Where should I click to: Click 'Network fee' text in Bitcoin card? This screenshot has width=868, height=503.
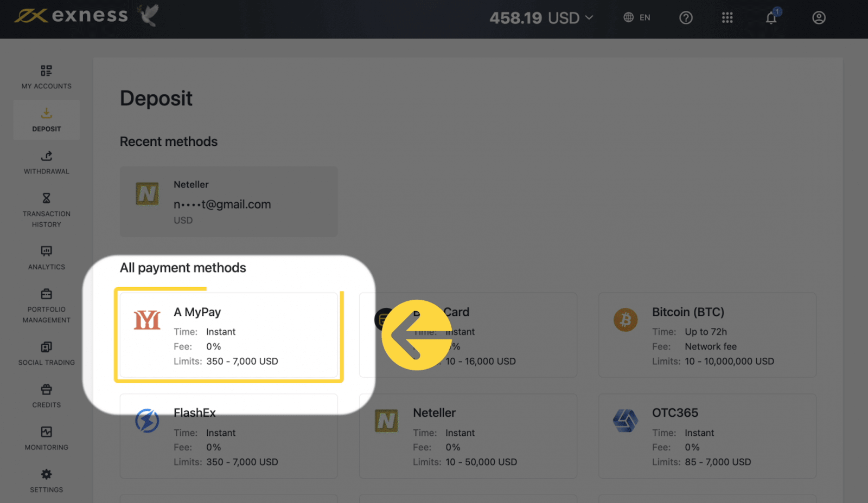(711, 346)
